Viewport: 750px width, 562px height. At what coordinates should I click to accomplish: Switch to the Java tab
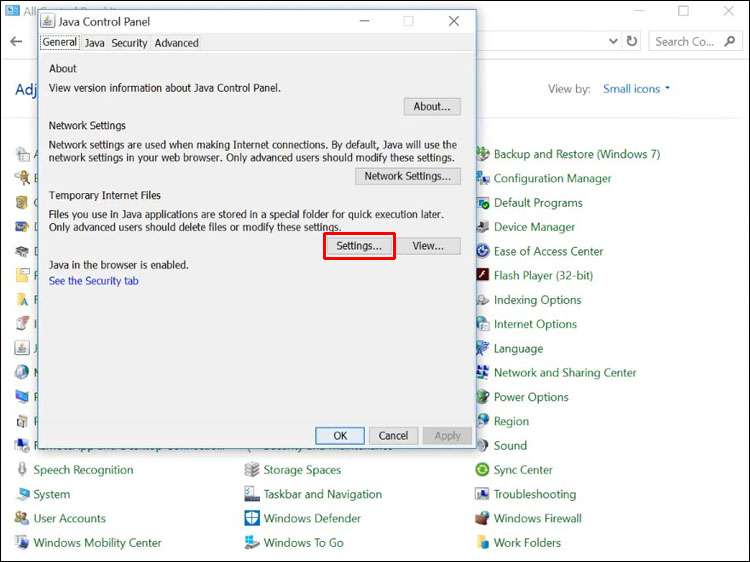(x=95, y=43)
